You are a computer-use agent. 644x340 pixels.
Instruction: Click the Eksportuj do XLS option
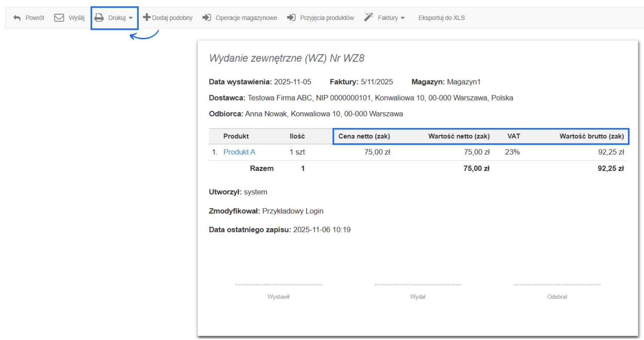coord(442,18)
